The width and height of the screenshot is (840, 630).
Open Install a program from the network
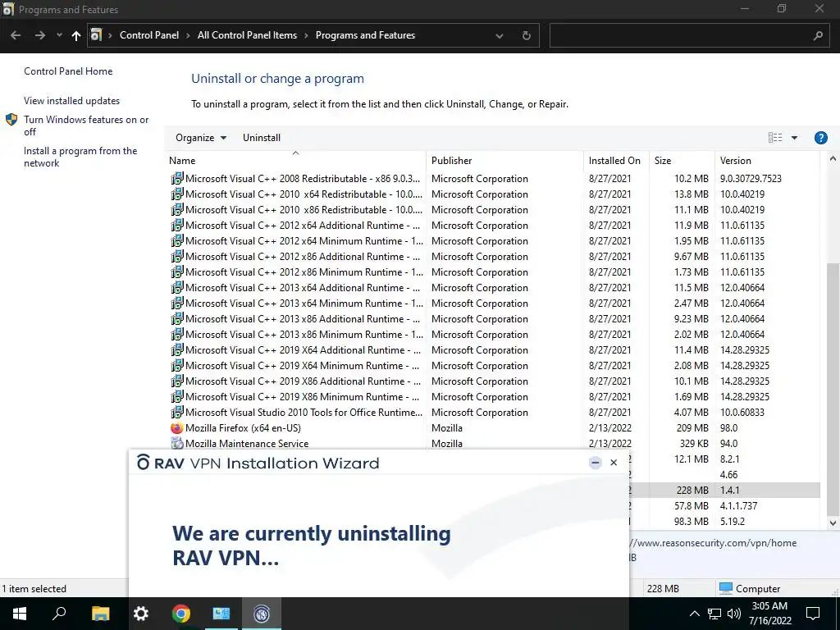[x=80, y=157]
